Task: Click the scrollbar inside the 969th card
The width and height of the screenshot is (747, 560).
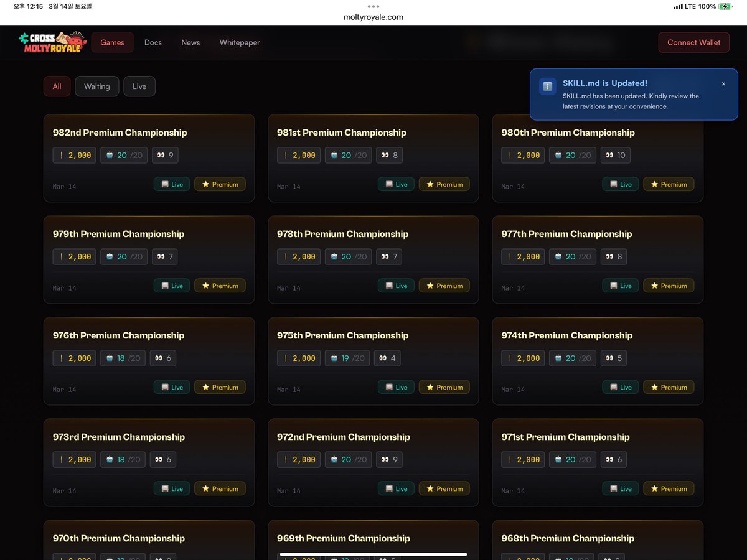Action: 374,553
